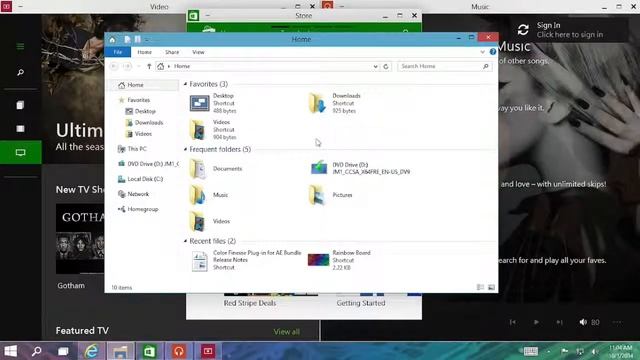Switch to the Home ribbon tab

(144, 52)
